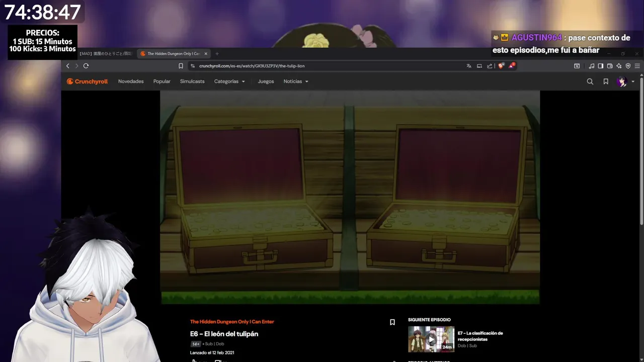
Task: Open The Hidden Dungeon Only I Can Enter link
Action: 232,322
